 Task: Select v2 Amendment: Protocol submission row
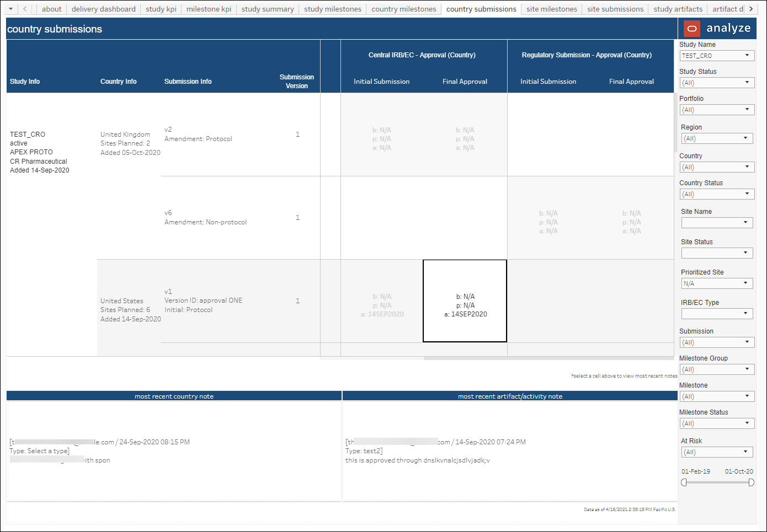pyautogui.click(x=198, y=135)
